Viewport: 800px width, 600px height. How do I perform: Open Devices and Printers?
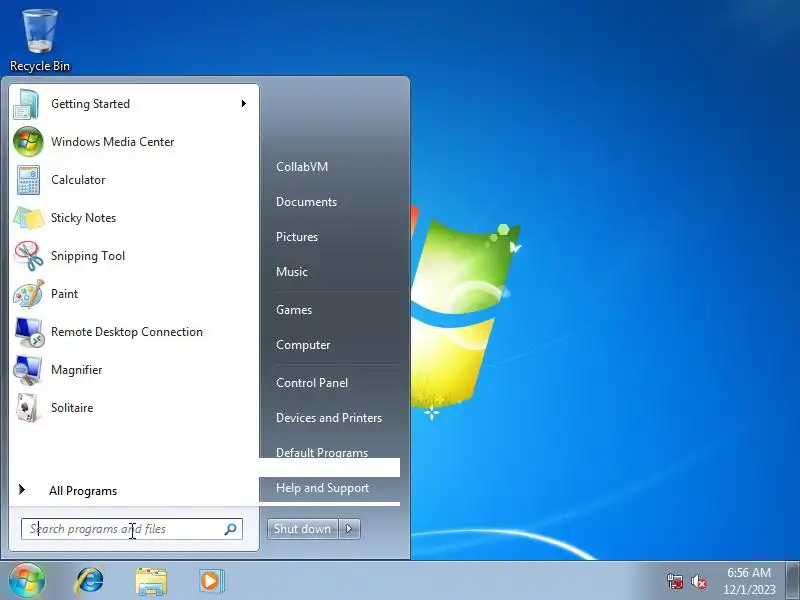coord(329,418)
